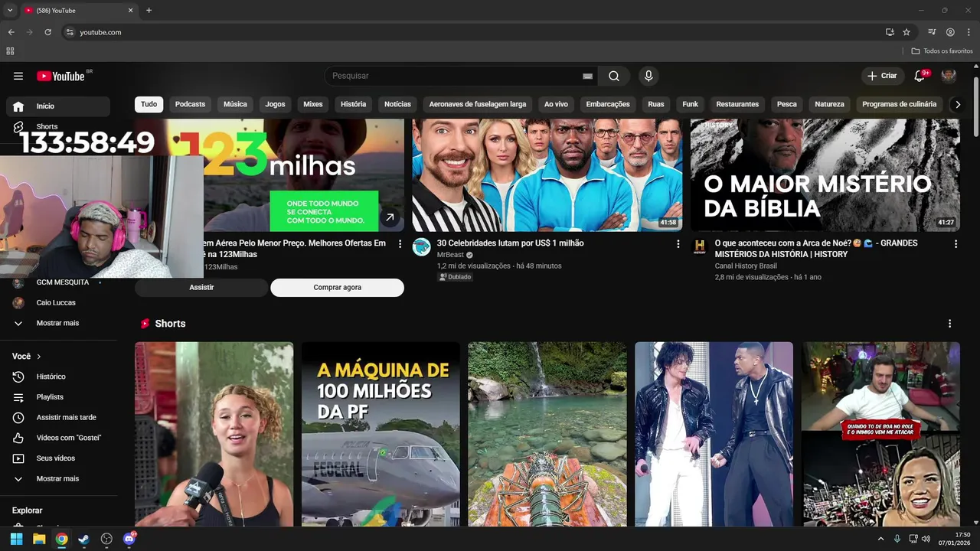Open Vídeos com "Gostei" in sidebar

[x=58, y=438]
